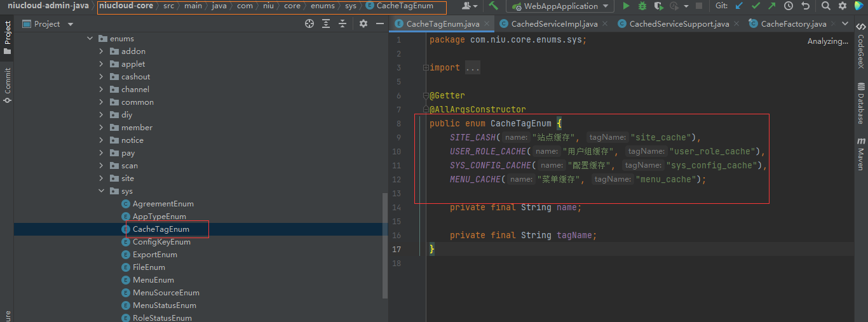Viewport: 868px width, 322px height.
Task: Collapse all in Project panel
Action: point(342,24)
